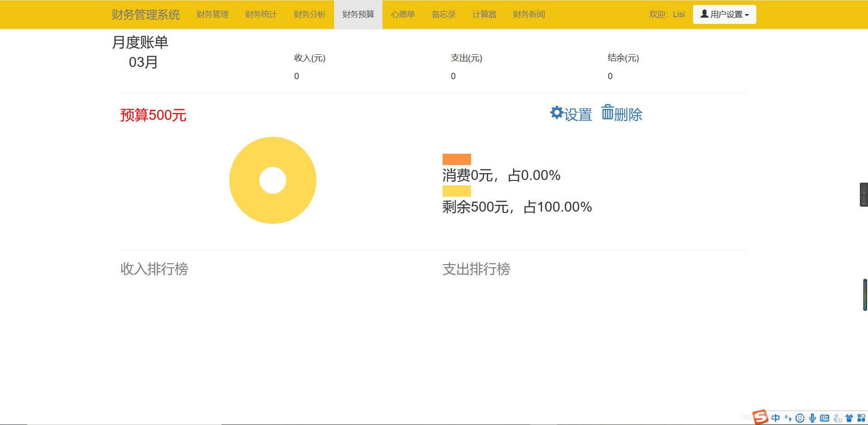Click the trash icon beside 删除
868x425 pixels.
608,113
